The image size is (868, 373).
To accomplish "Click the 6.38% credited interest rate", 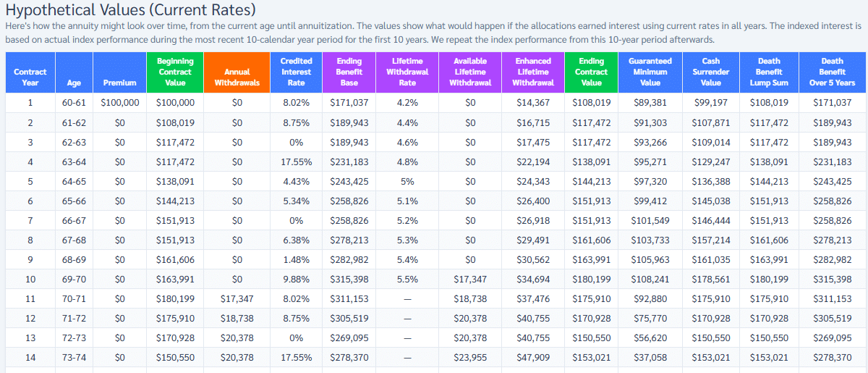I will (297, 240).
